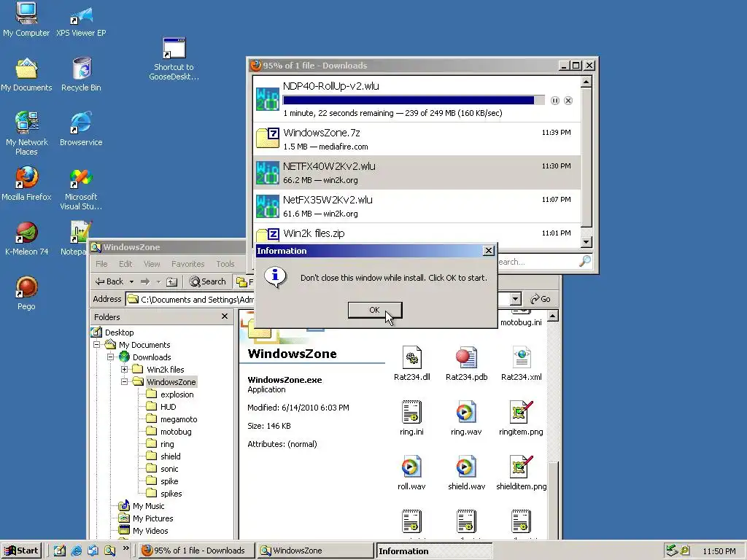Screen dimensions: 747x560
Task: Select shielditem.png image file
Action: (x=521, y=473)
